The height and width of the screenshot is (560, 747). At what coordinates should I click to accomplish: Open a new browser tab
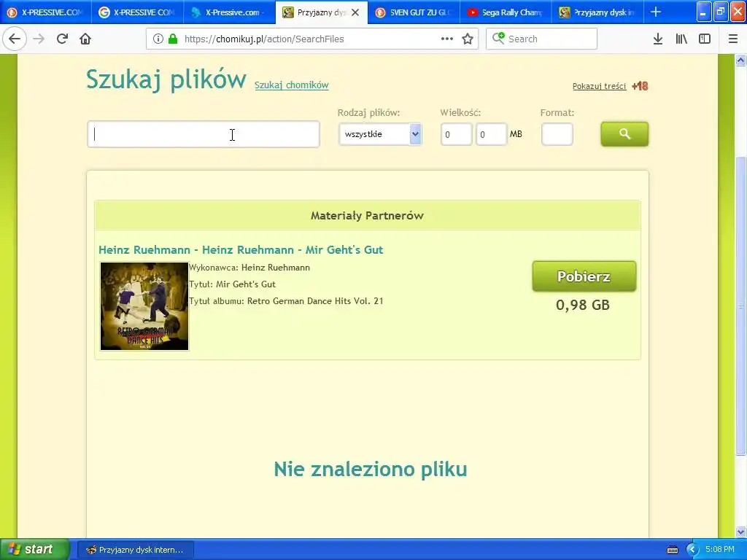656,12
